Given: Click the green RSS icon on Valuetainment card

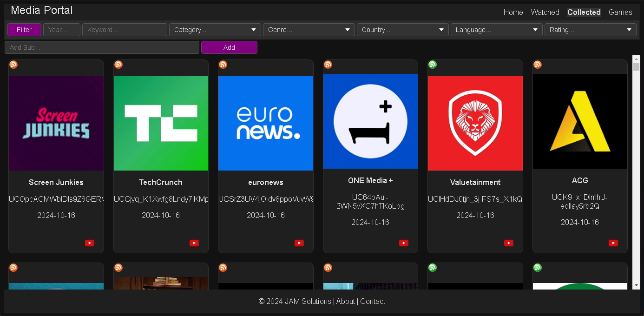Looking at the screenshot, I should (x=433, y=65).
